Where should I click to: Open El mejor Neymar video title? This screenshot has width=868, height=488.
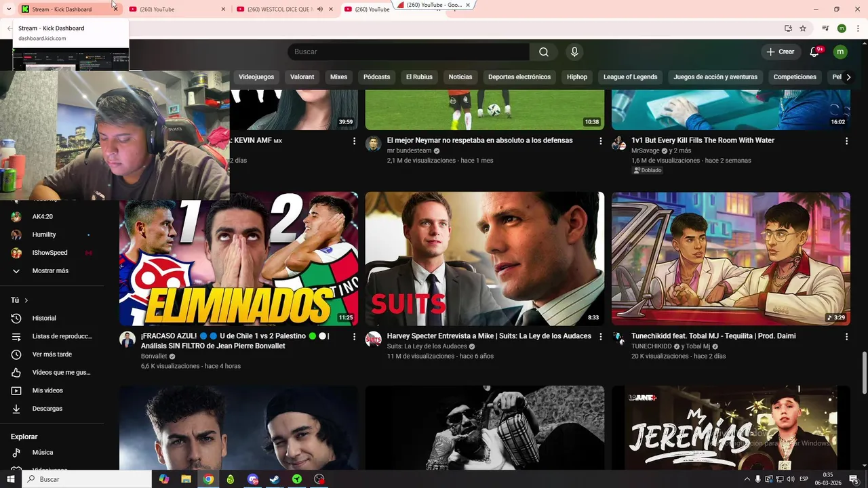(x=479, y=140)
